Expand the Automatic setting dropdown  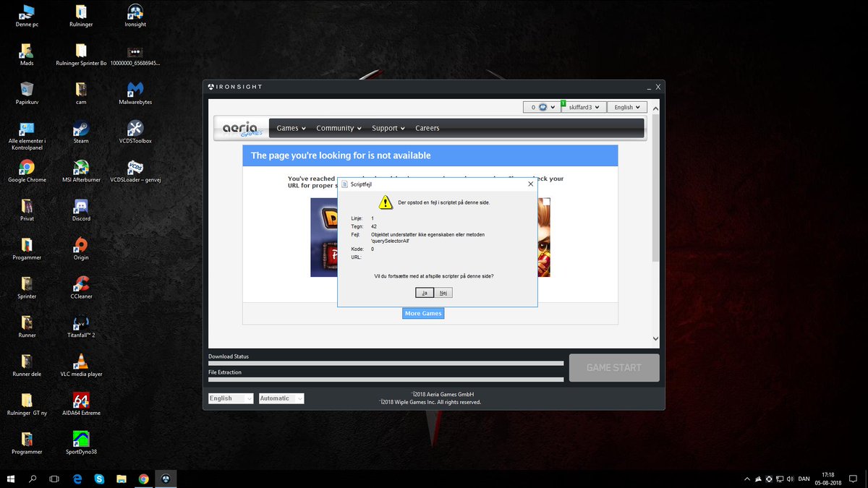point(281,398)
